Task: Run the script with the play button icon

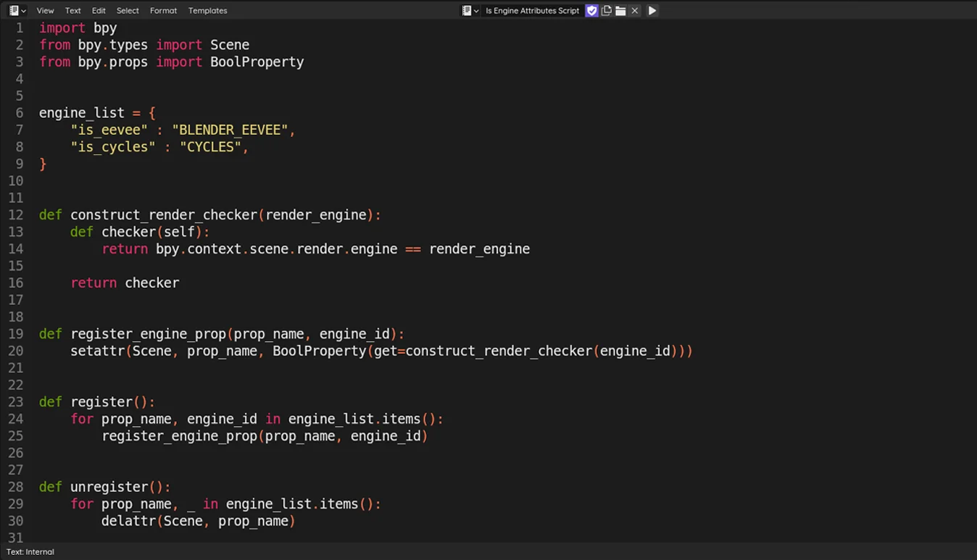Action: click(651, 10)
